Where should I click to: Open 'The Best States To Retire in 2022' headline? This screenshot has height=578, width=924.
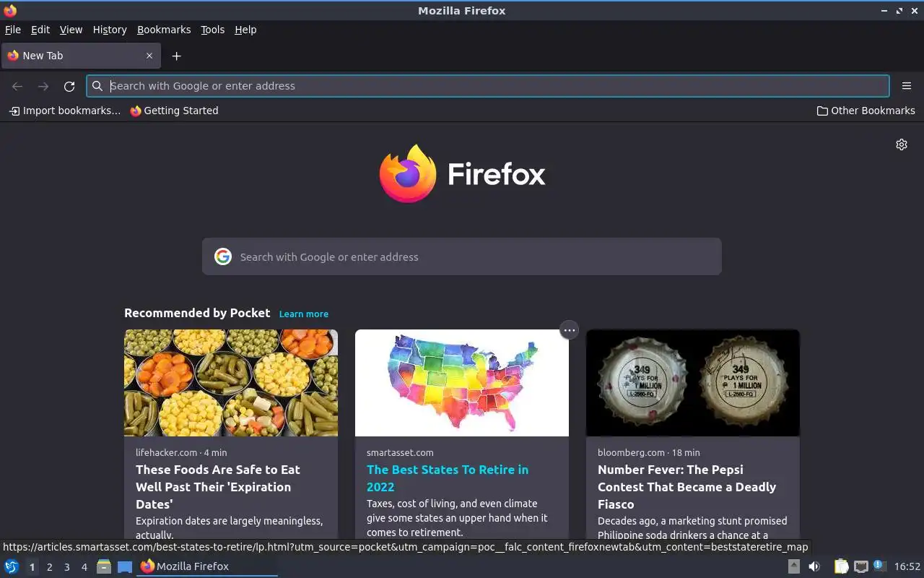pyautogui.click(x=448, y=478)
